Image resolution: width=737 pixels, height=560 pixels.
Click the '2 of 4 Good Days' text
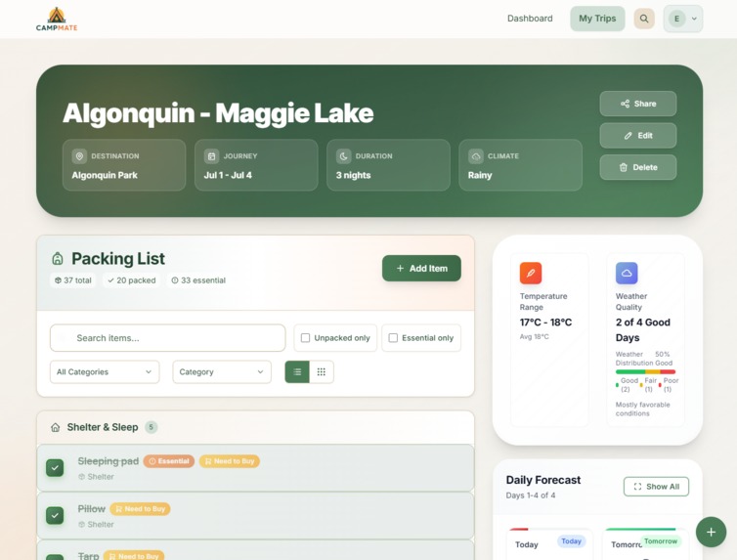(643, 329)
